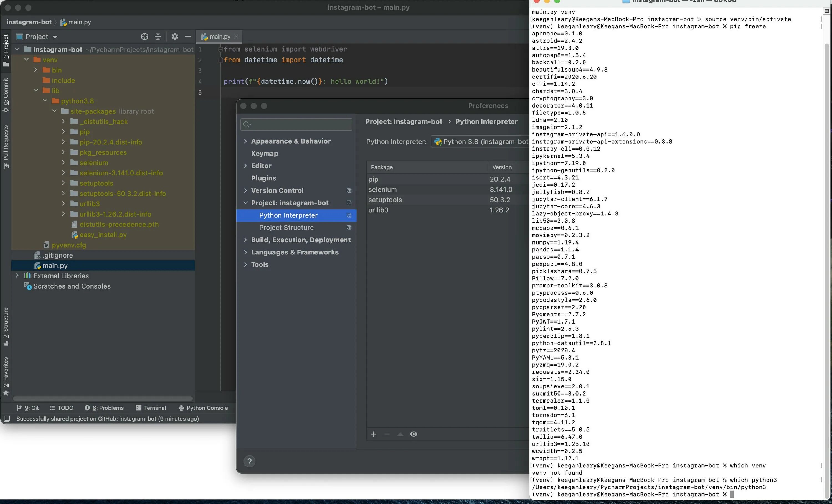The image size is (832, 504).
Task: Click the settings gear icon in toolbar
Action: (174, 37)
